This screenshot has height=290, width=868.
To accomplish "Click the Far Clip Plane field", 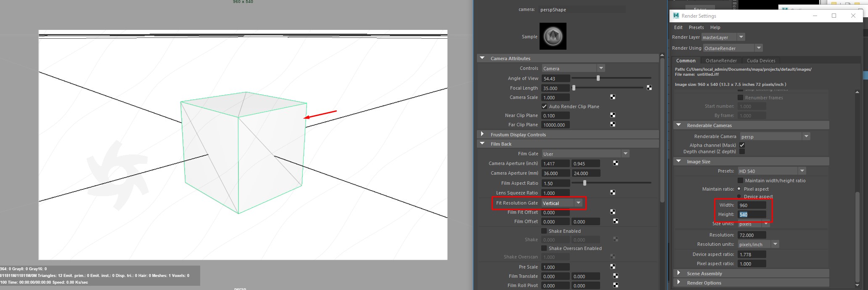I will click(x=556, y=125).
